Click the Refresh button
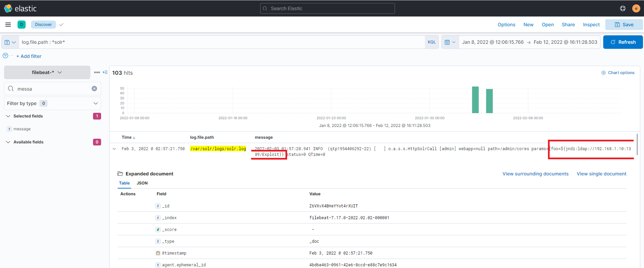 coord(623,42)
